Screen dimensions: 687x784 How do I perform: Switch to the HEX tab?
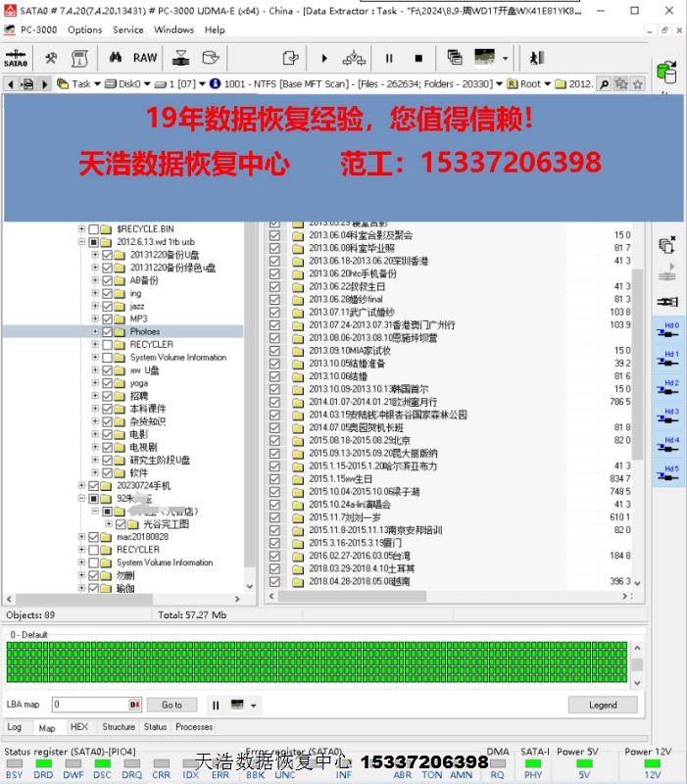pyautogui.click(x=78, y=727)
